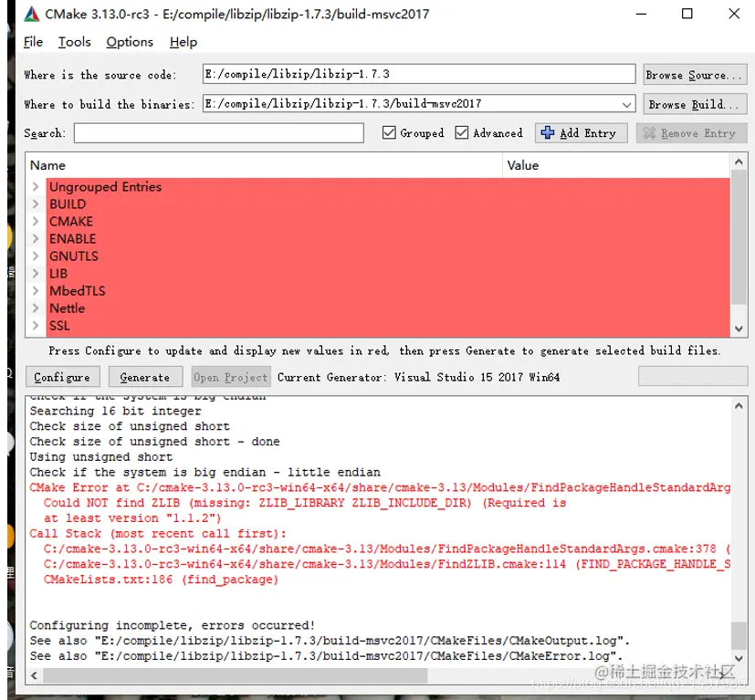Toggle the Grouped checkbox
Image resolution: width=755 pixels, height=700 pixels.
(389, 132)
